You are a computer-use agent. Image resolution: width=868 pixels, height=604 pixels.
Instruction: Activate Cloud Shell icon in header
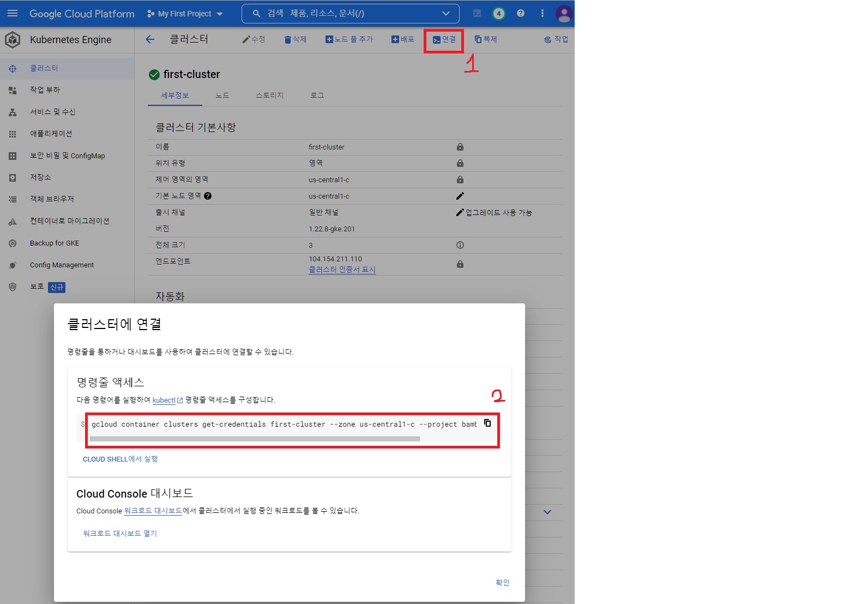coord(477,14)
